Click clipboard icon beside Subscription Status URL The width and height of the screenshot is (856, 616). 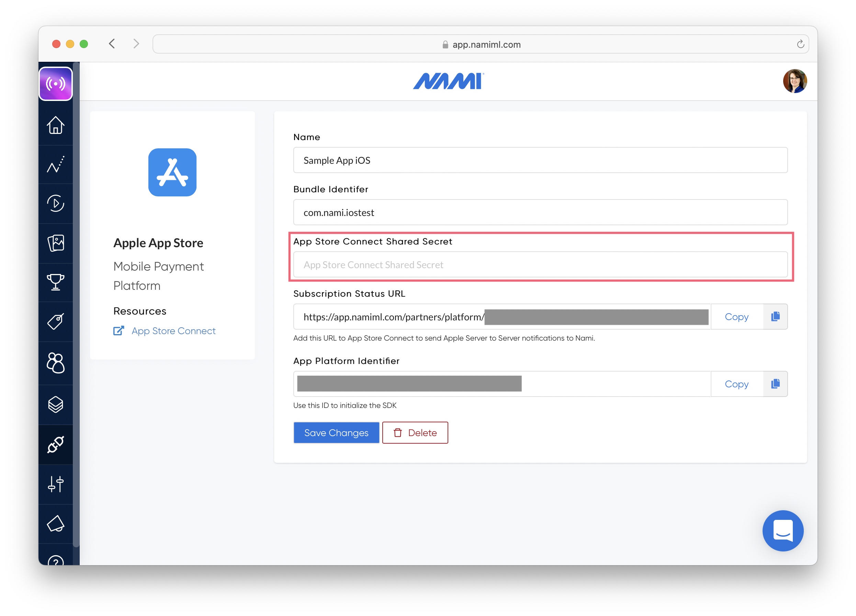[775, 317]
